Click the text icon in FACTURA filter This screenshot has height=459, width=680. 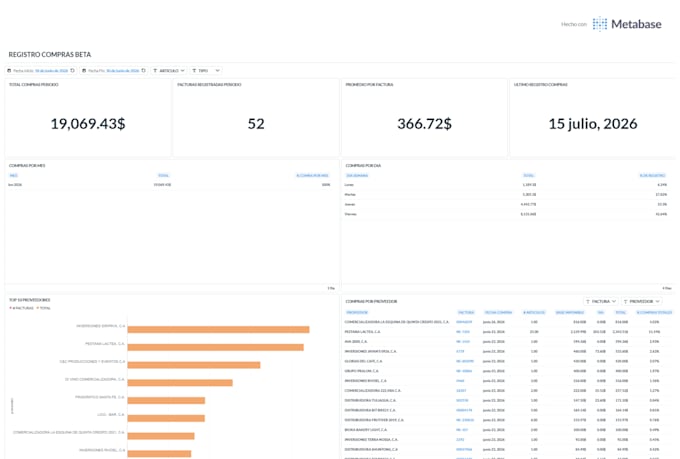click(x=588, y=302)
